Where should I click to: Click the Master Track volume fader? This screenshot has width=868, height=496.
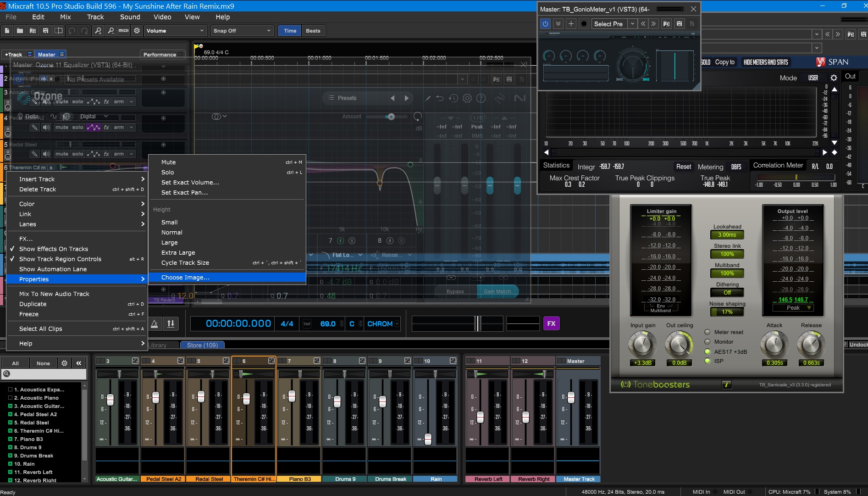tap(571, 397)
